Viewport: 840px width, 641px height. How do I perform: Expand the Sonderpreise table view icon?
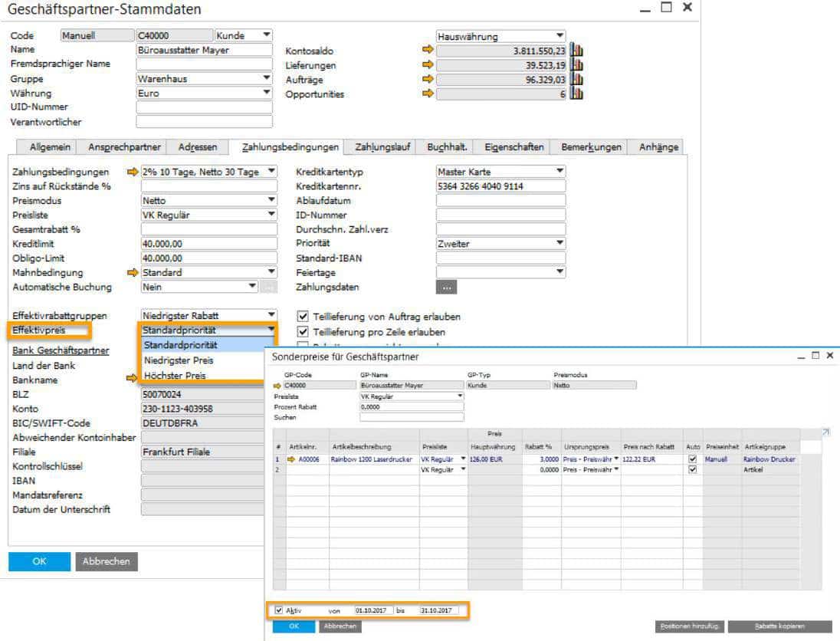826,432
